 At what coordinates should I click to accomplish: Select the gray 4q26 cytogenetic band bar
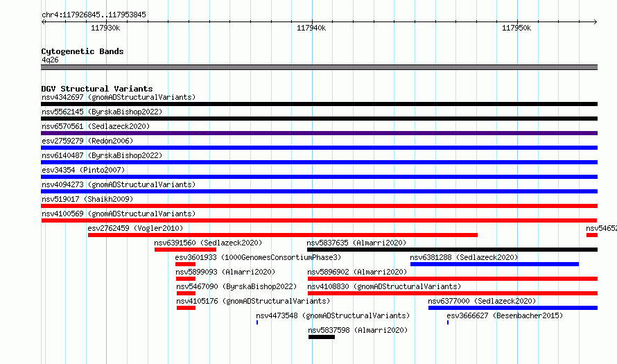coord(319,67)
